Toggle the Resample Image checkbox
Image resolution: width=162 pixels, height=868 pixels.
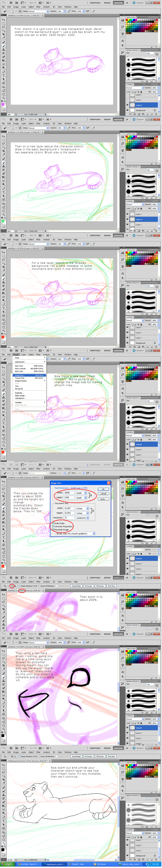[x=53, y=529]
